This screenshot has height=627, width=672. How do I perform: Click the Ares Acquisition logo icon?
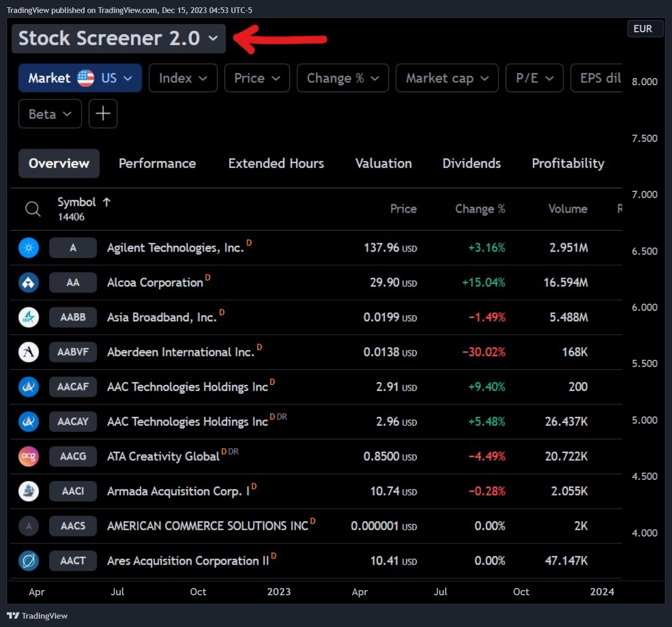click(29, 561)
